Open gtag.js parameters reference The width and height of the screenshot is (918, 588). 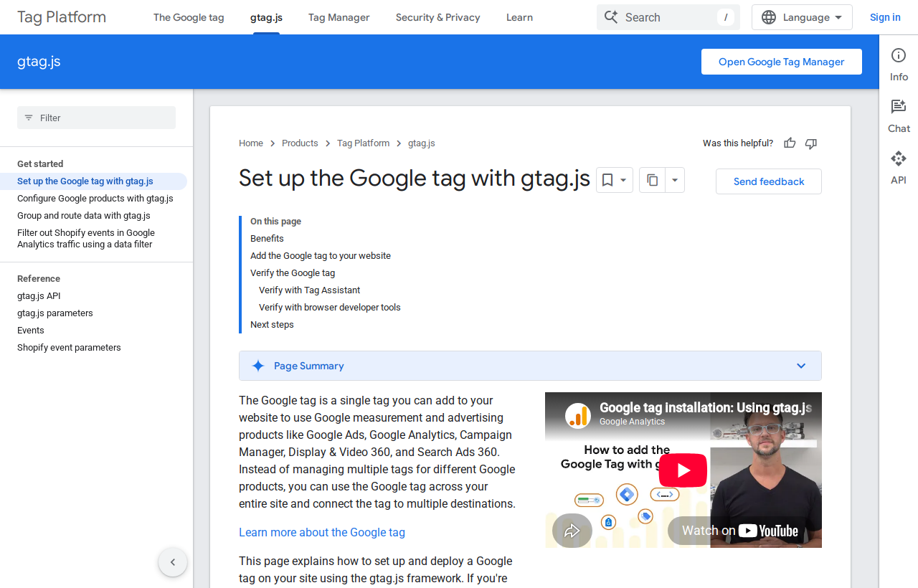(x=55, y=313)
